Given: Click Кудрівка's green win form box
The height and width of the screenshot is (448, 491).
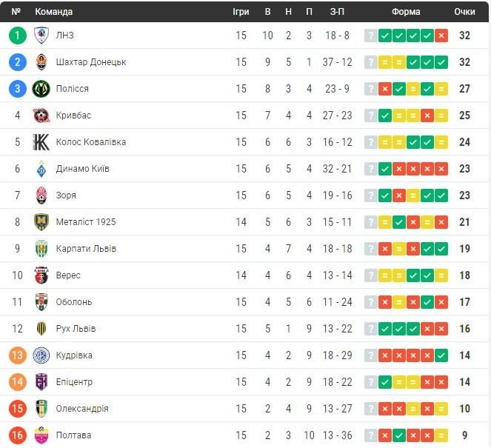Looking at the screenshot, I should [x=441, y=355].
